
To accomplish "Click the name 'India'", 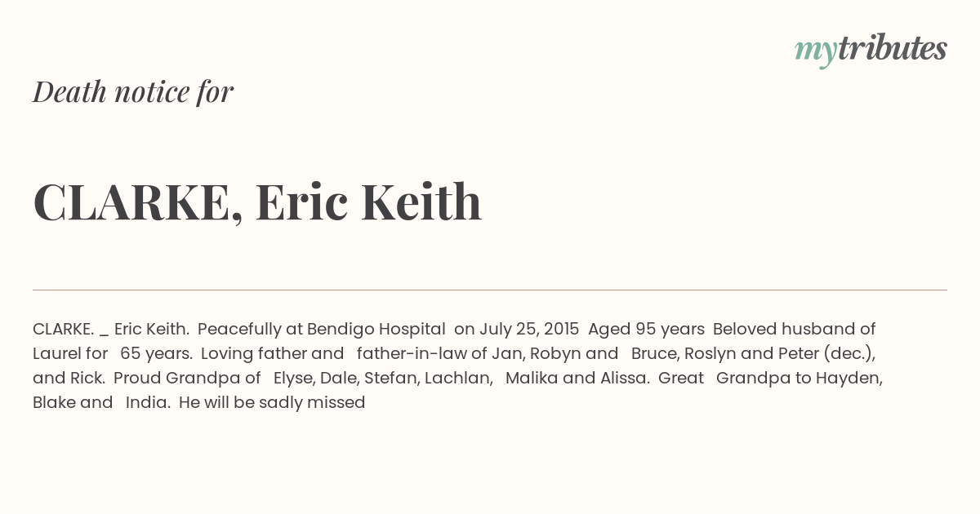I will 146,402.
